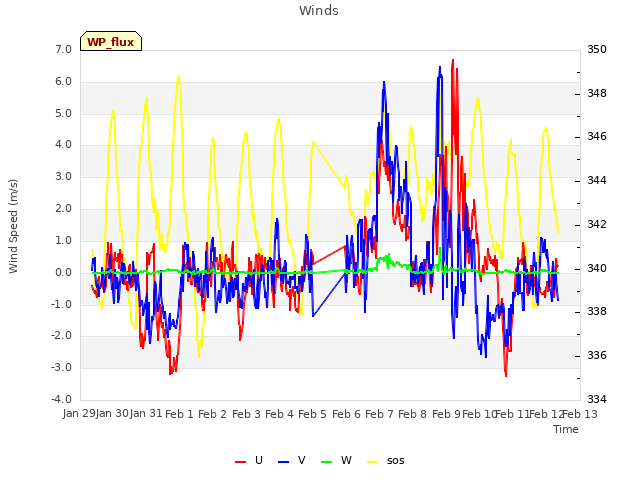Click the Feb 4 date tick label
Viewport: 640px width, 480px height.
point(279,414)
